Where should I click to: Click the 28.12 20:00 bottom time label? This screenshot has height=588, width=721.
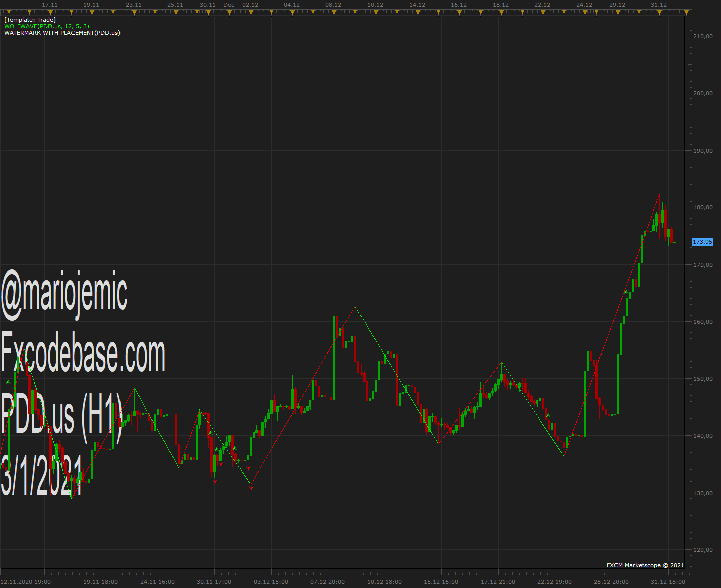coord(612,582)
